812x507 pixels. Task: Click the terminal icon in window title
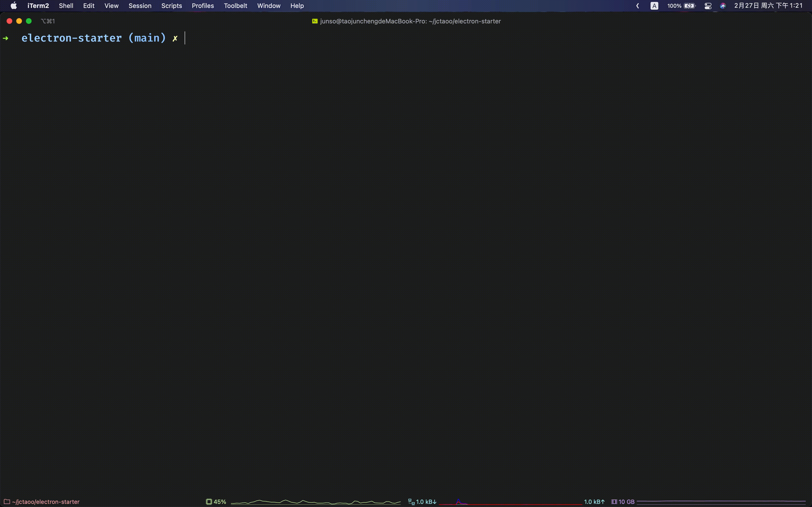coord(315,21)
